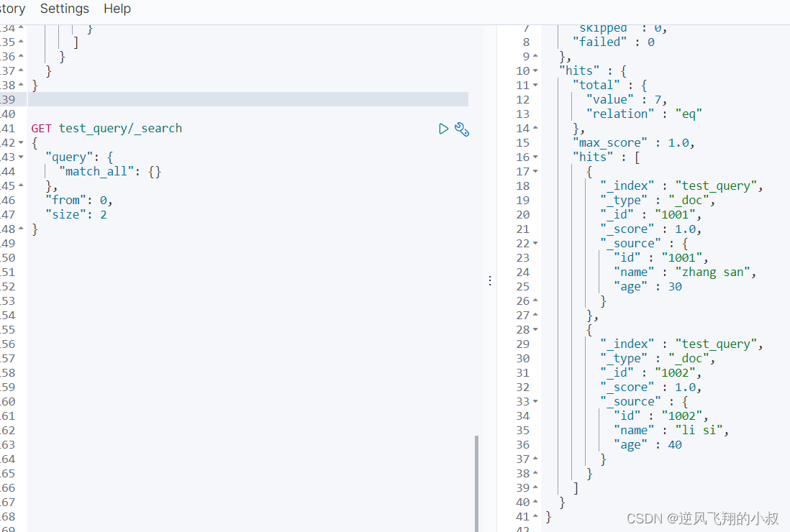
Task: Click "_index" : "test_query" on response line 29
Action: pos(681,344)
